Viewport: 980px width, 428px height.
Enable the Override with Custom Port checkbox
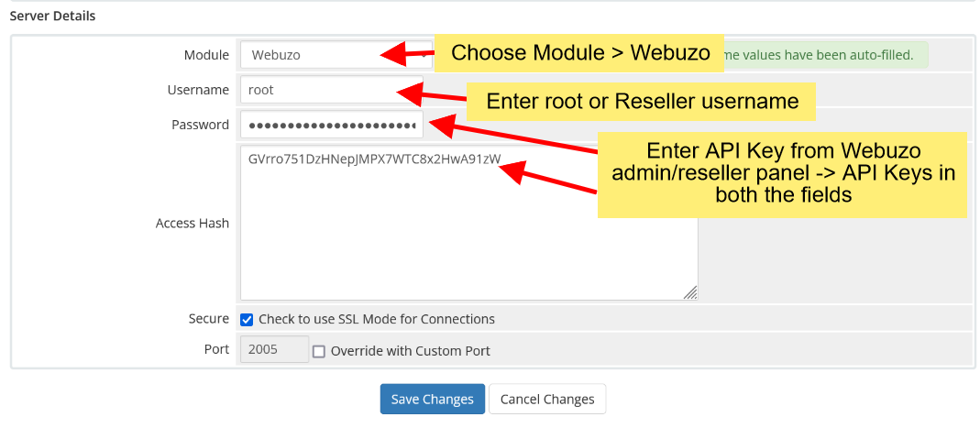pyautogui.click(x=319, y=351)
